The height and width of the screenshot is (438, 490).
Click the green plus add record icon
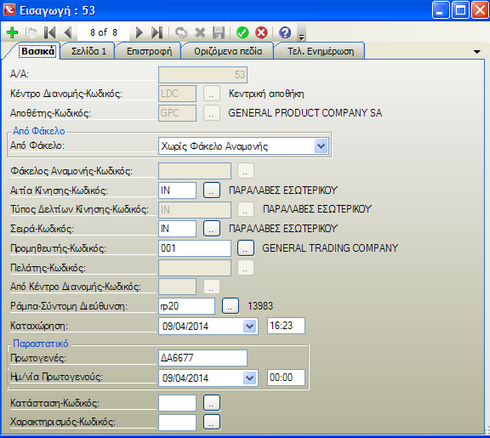point(12,33)
